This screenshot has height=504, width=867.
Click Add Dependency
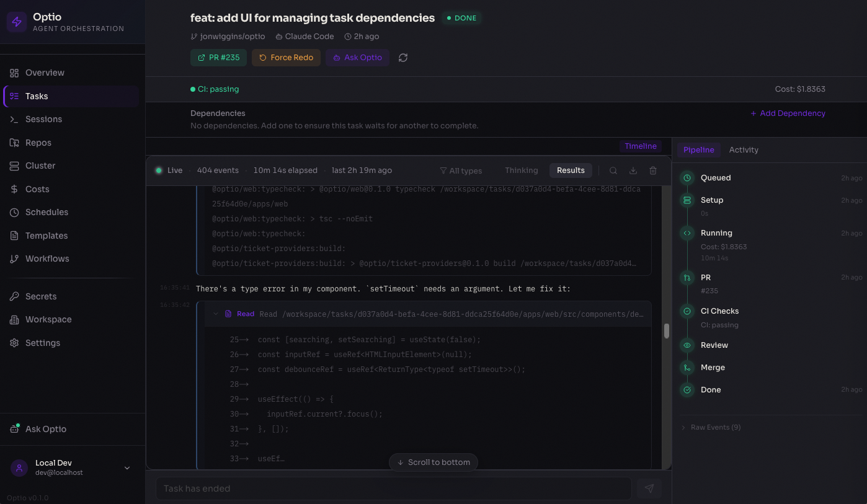tap(788, 113)
